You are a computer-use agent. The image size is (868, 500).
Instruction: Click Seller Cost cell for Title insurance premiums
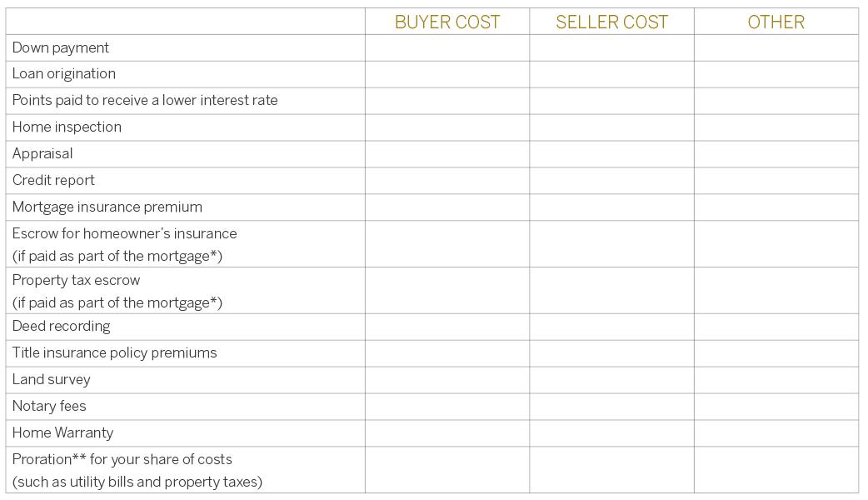(611, 353)
